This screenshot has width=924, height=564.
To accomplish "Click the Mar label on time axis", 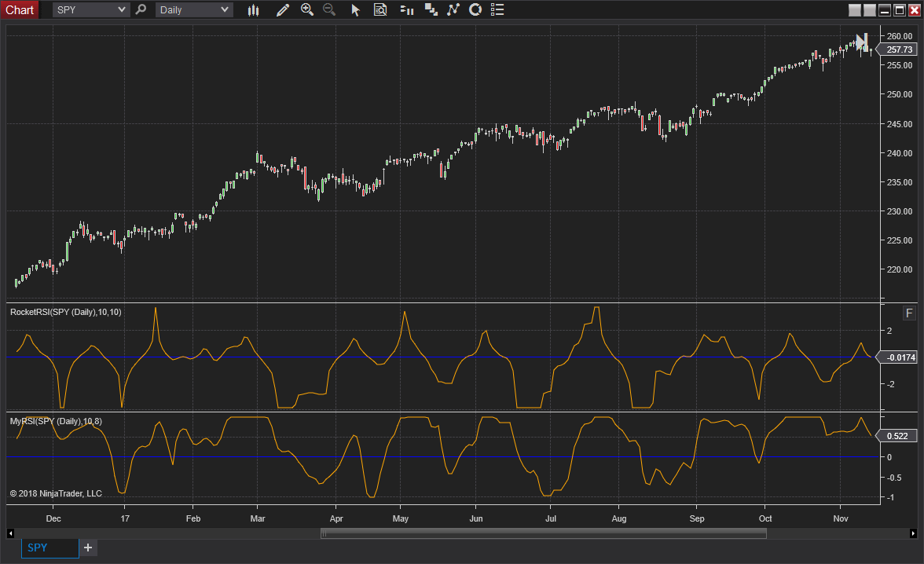I will click(258, 518).
